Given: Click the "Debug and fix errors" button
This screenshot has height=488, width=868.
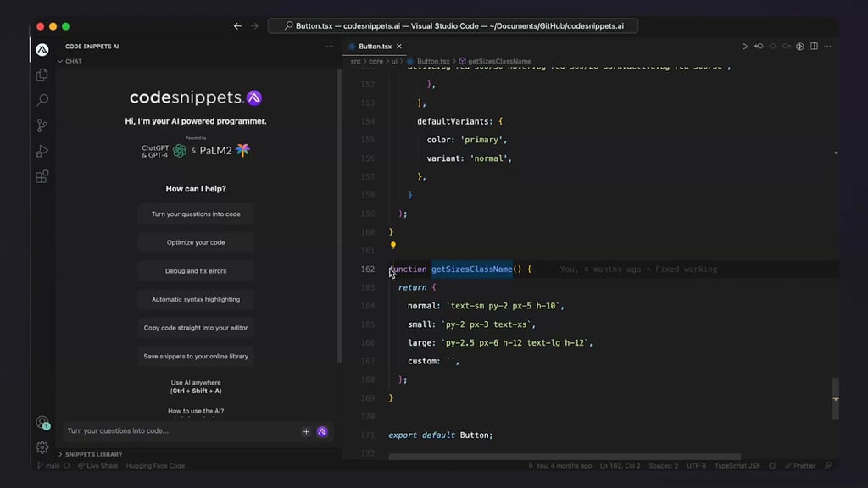Looking at the screenshot, I should point(196,271).
